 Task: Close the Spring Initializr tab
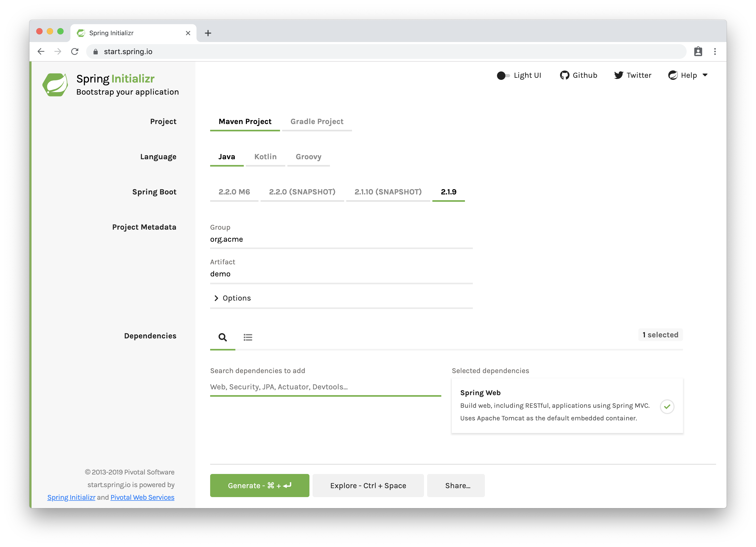click(x=188, y=33)
